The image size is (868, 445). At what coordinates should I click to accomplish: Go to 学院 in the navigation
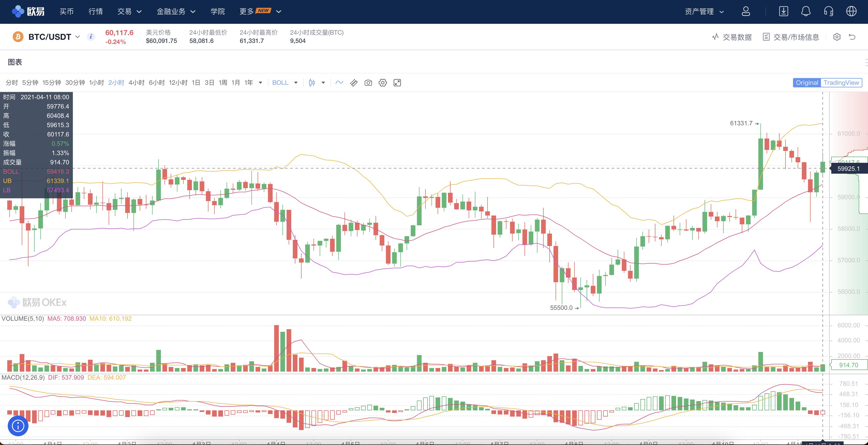click(218, 11)
